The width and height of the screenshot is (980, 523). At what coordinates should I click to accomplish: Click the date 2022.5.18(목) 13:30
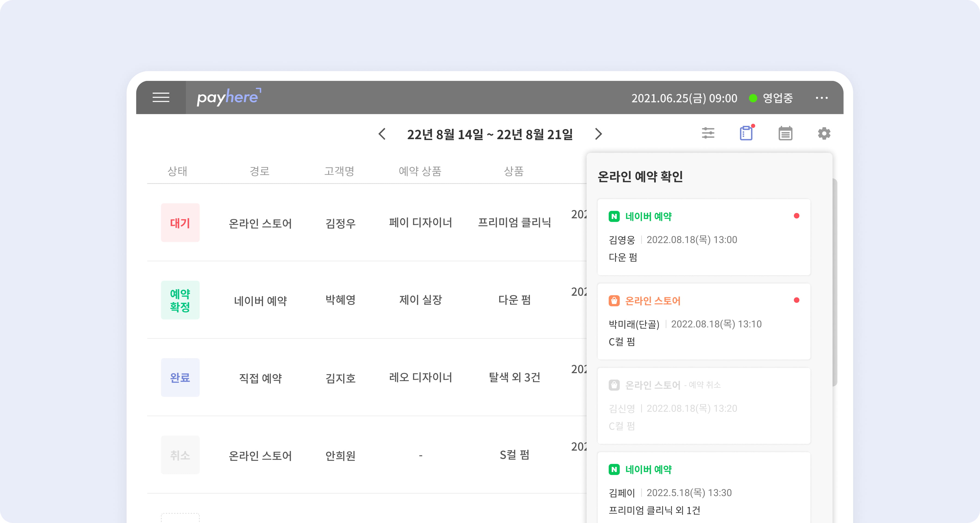(x=689, y=492)
